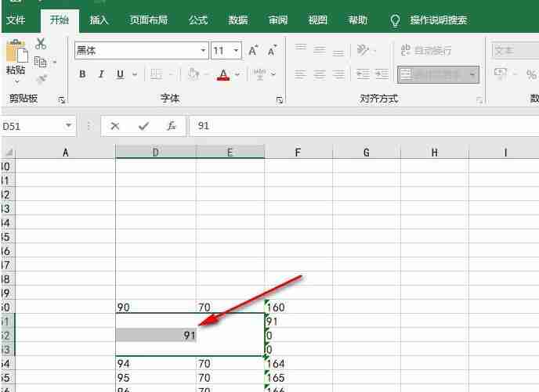The height and width of the screenshot is (392, 539).
Task: Click the Decrease Indent icon
Action: (x=363, y=74)
